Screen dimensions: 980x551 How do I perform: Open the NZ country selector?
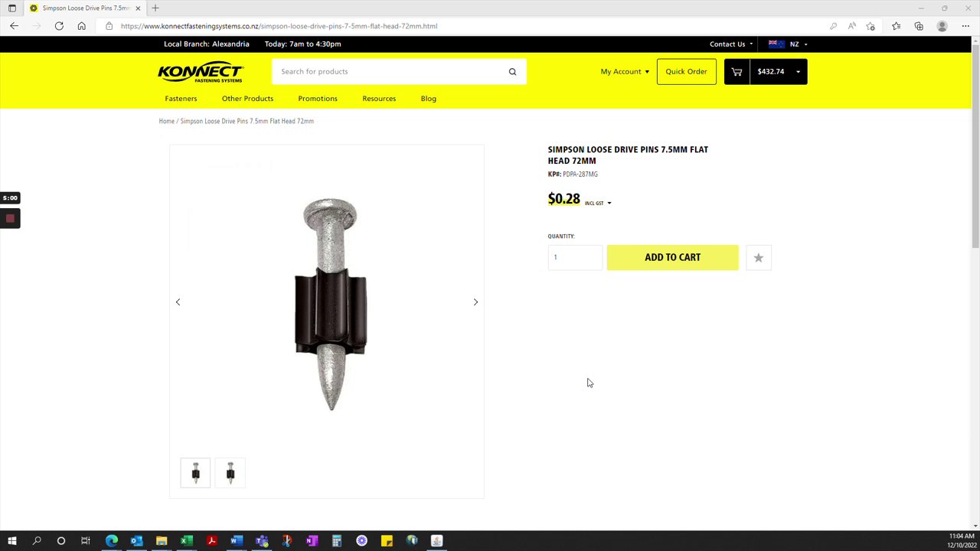[x=788, y=44]
